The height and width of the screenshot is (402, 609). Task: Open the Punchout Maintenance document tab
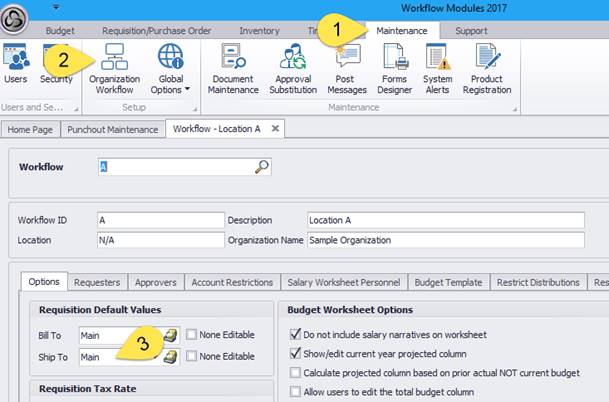[113, 129]
